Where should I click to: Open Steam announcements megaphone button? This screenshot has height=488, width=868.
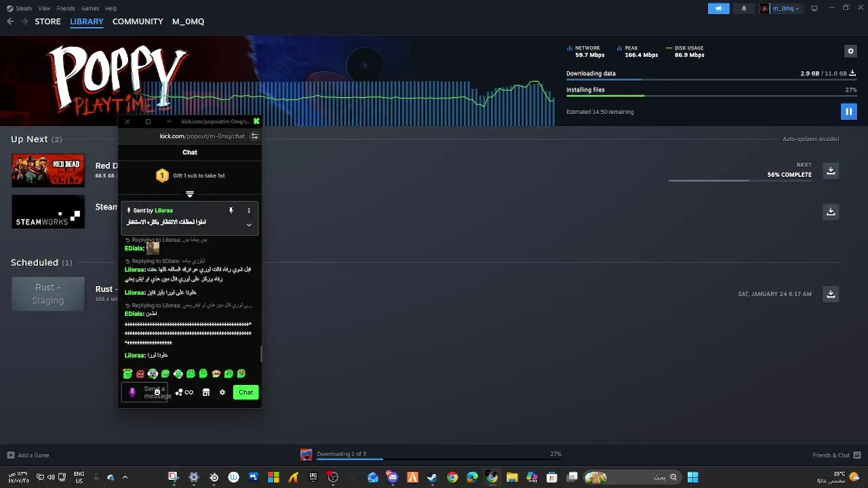(x=719, y=8)
